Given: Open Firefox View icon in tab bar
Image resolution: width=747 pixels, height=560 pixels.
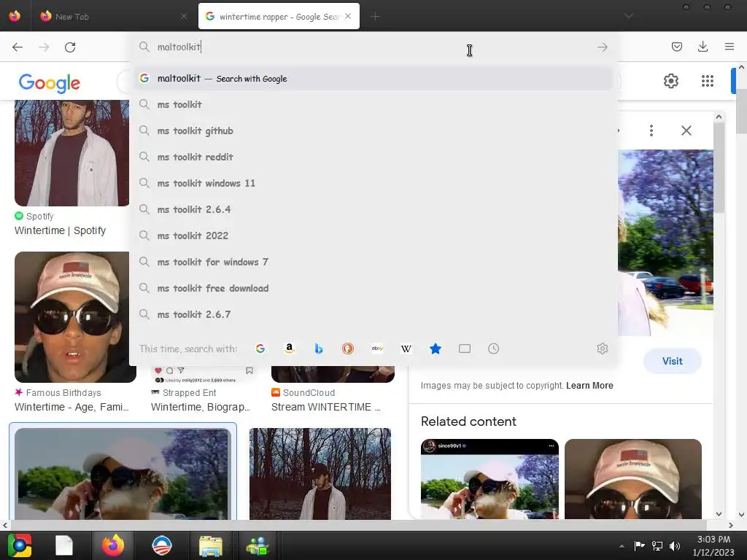Looking at the screenshot, I should click(x=15, y=16).
